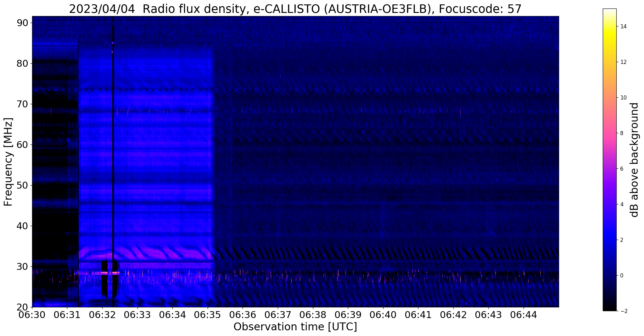Click the colorbar at the 8 dB level
The image size is (644, 336).
609,133
